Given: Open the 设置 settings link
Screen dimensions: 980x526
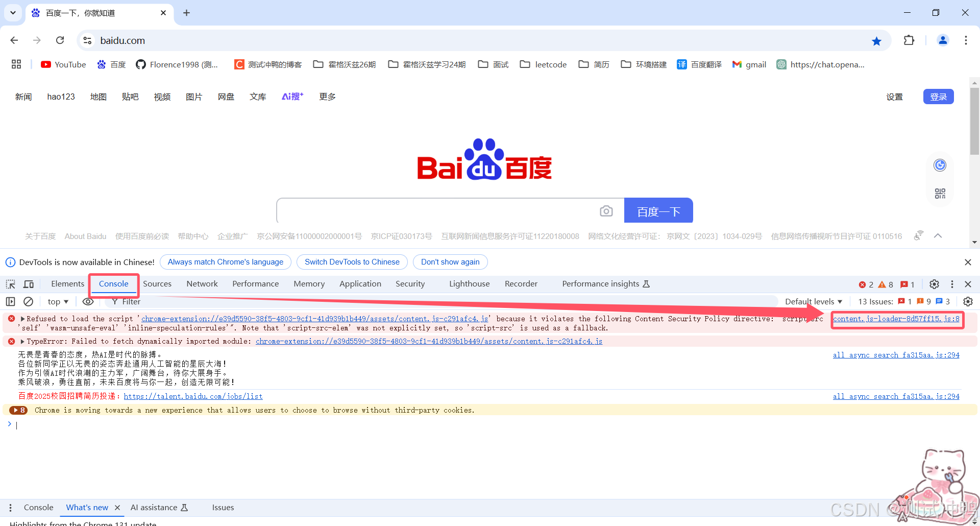Looking at the screenshot, I should pyautogui.click(x=894, y=97).
